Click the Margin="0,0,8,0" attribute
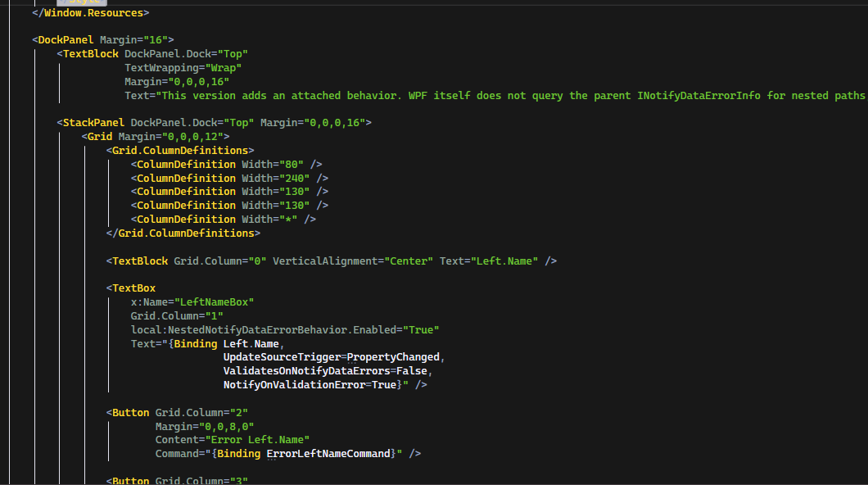Screen dimensions: 868x485 204,426
